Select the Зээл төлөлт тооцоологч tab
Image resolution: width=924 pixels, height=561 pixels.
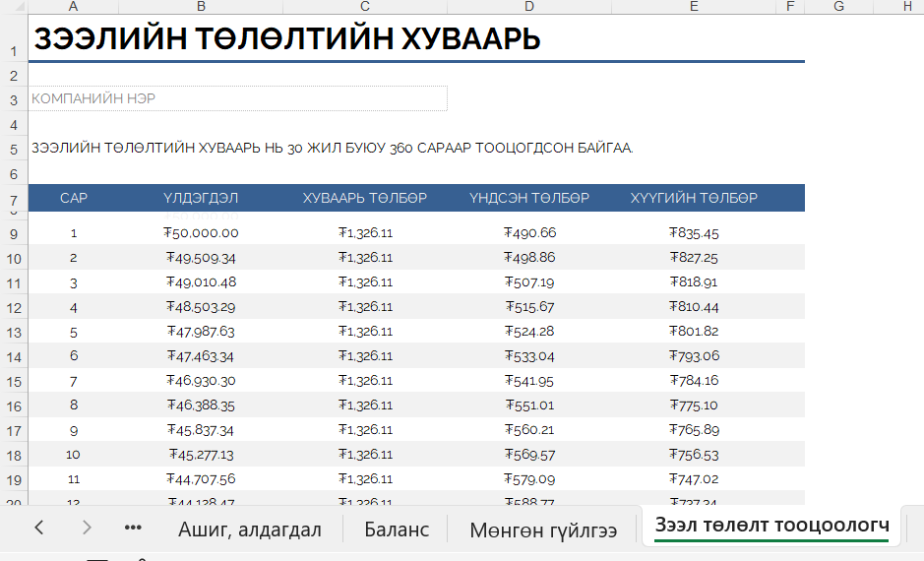click(771, 526)
